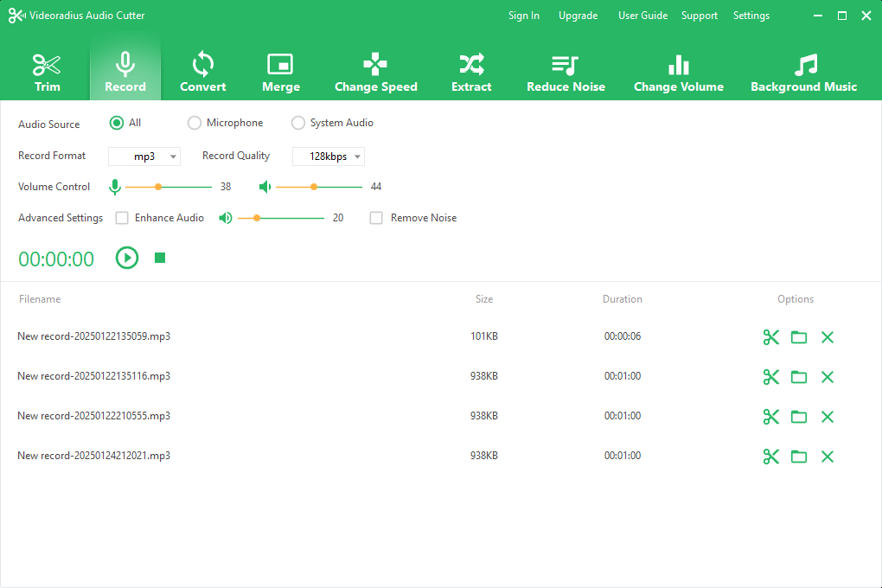Select file New record-20250124212021.mp3

click(x=94, y=456)
